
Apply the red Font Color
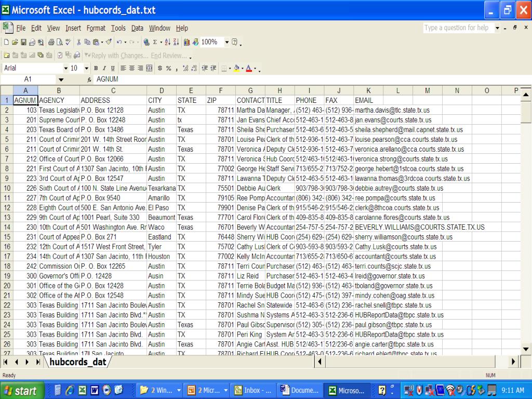tap(249, 68)
